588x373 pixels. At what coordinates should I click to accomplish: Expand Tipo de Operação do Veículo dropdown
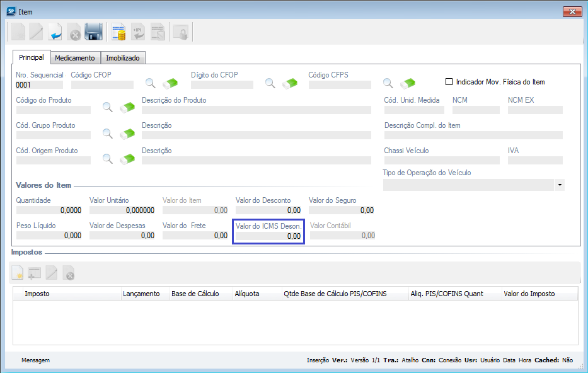coord(560,185)
